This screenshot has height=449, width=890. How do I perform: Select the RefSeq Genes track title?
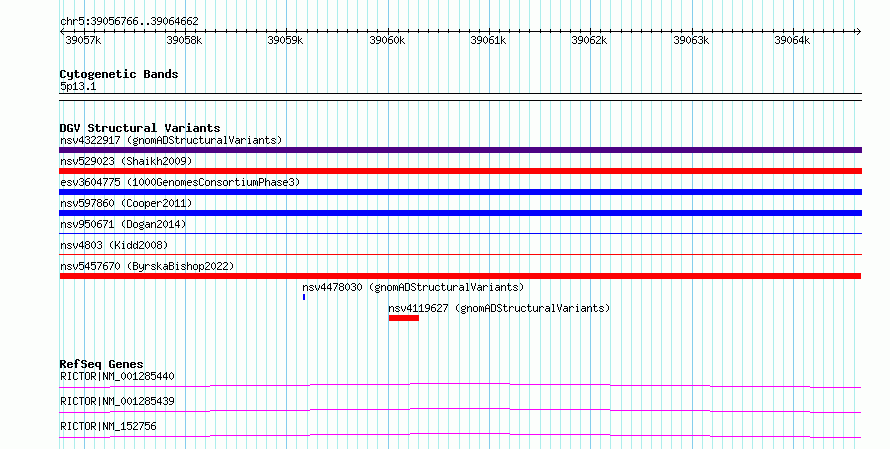[x=101, y=364]
